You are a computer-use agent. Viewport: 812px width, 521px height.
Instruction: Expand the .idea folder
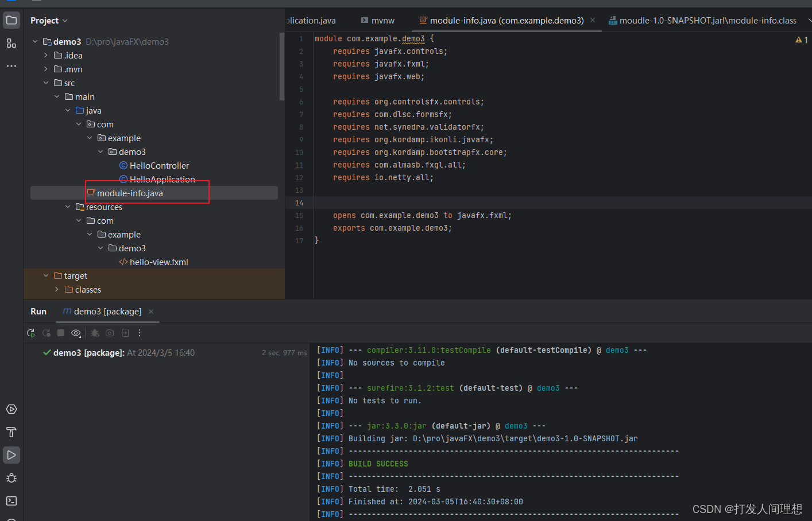pos(46,55)
